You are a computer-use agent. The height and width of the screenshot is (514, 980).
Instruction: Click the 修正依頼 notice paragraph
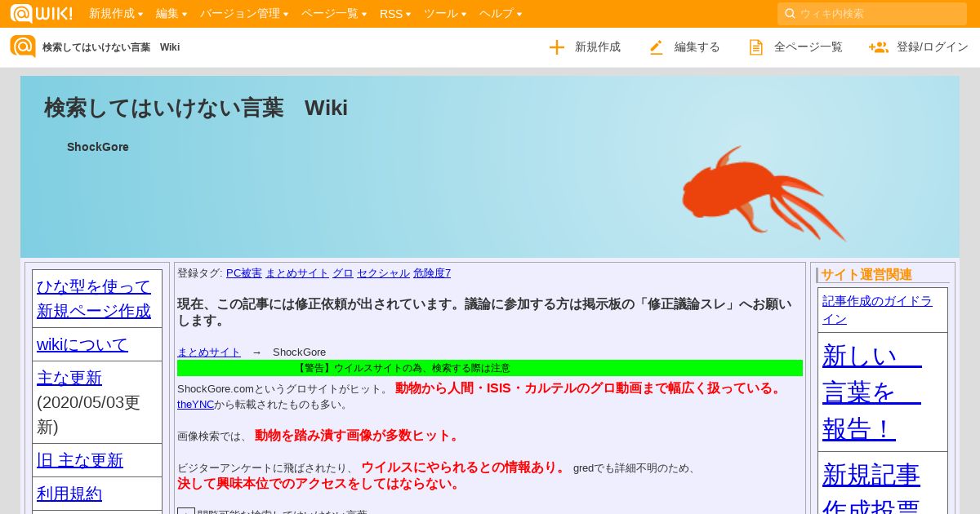486,312
